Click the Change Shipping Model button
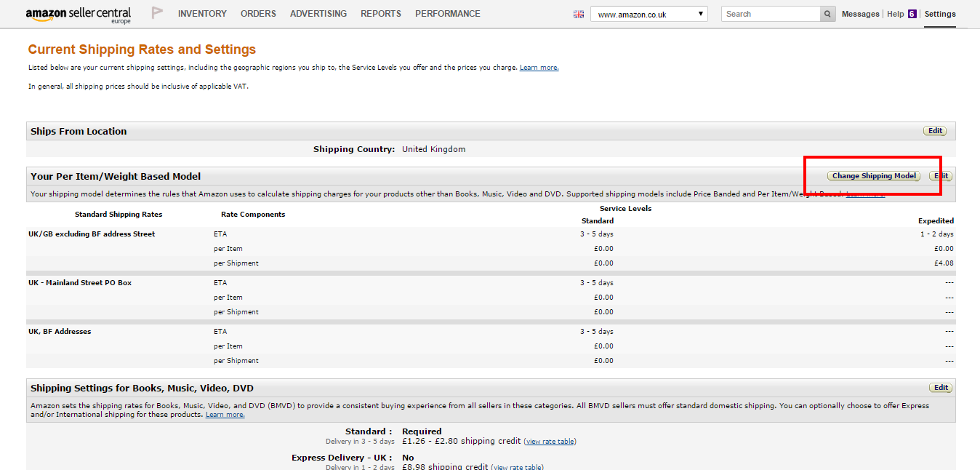This screenshot has height=470, width=980. pos(874,176)
